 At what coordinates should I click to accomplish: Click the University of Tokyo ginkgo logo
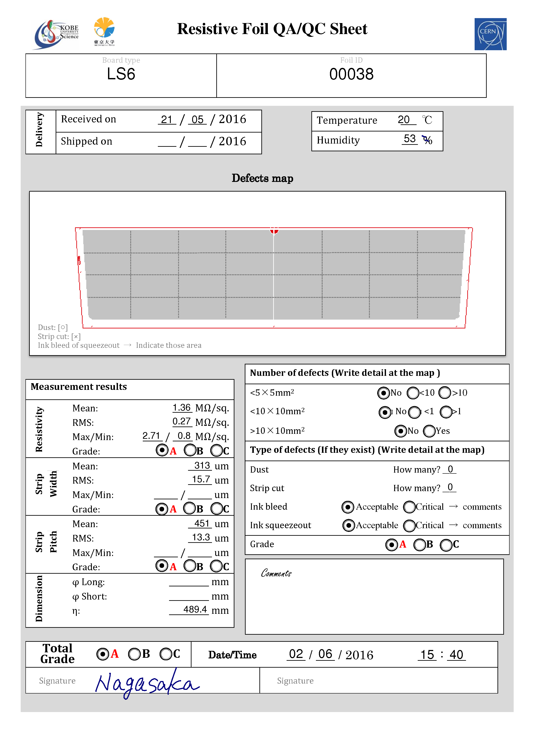point(104,32)
